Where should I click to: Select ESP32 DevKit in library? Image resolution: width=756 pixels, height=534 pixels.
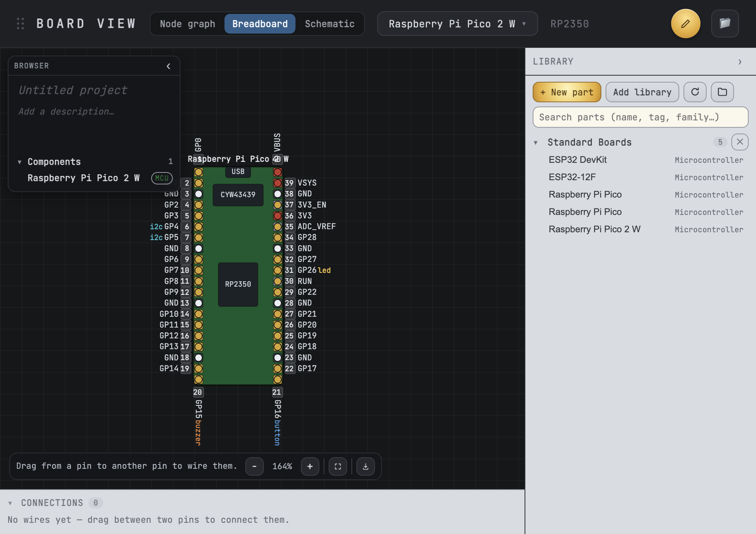640,160
